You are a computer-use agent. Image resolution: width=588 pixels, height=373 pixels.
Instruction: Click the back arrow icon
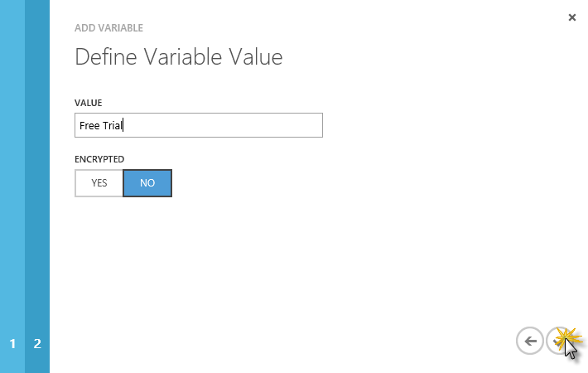click(529, 341)
